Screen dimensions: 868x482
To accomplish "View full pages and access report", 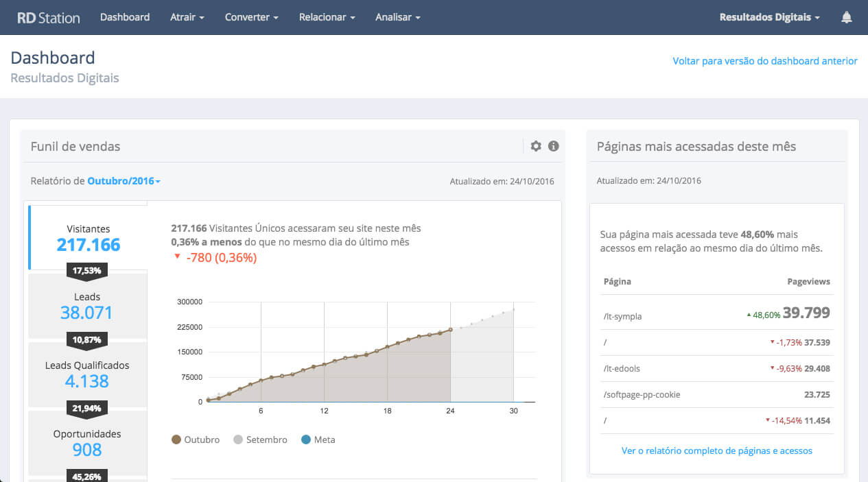I will tap(717, 450).
